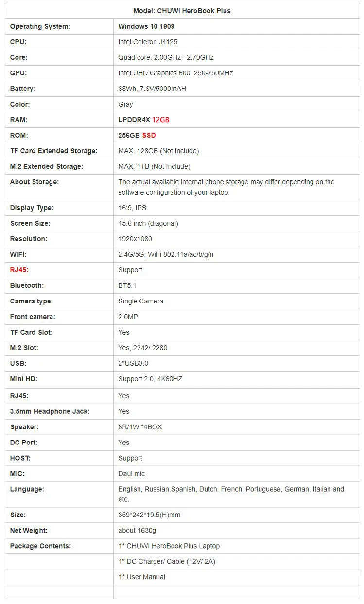This screenshot has width=364, height=604.
Task: Select the 'MAX. 1TB (Not Include)' cell
Action: point(154,166)
